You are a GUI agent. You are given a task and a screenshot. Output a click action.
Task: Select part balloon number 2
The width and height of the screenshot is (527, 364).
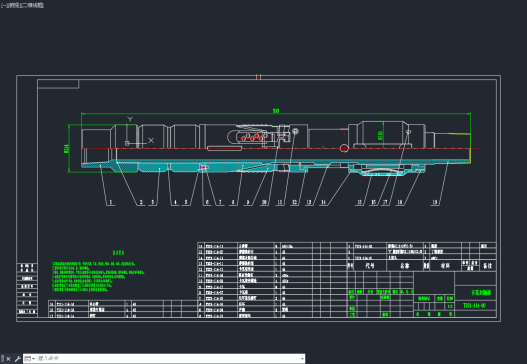[141, 202]
